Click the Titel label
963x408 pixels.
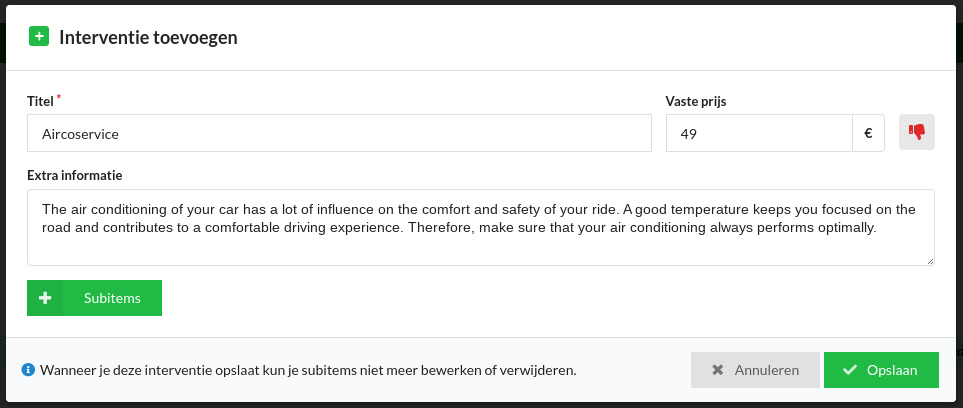(41, 101)
